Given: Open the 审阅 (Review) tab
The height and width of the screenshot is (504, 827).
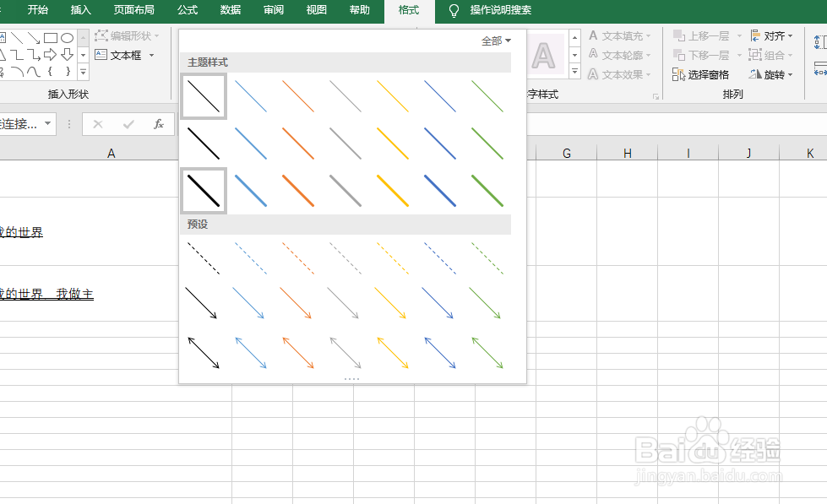Looking at the screenshot, I should 273,10.
